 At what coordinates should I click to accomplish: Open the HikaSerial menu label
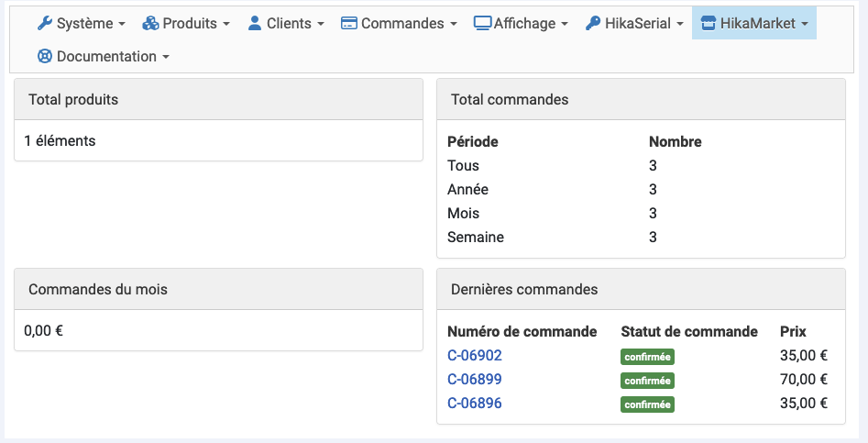click(x=638, y=23)
